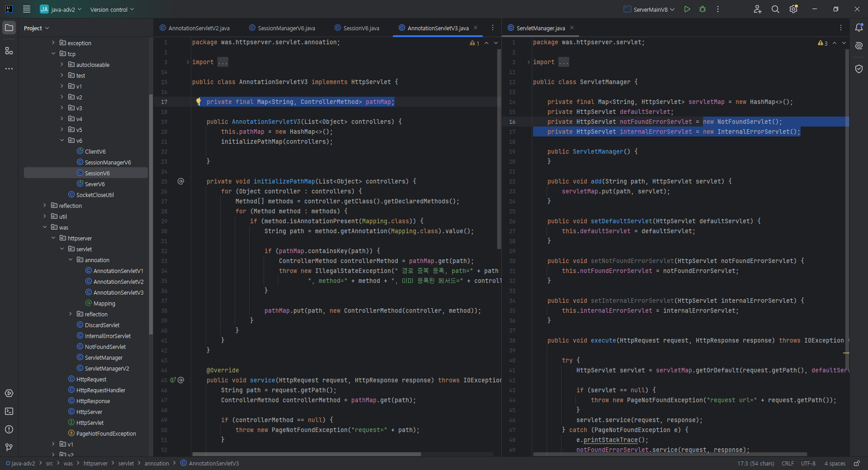This screenshot has height=470, width=868.
Task: Close the AnnotationServletV3.java tab
Action: click(x=476, y=28)
